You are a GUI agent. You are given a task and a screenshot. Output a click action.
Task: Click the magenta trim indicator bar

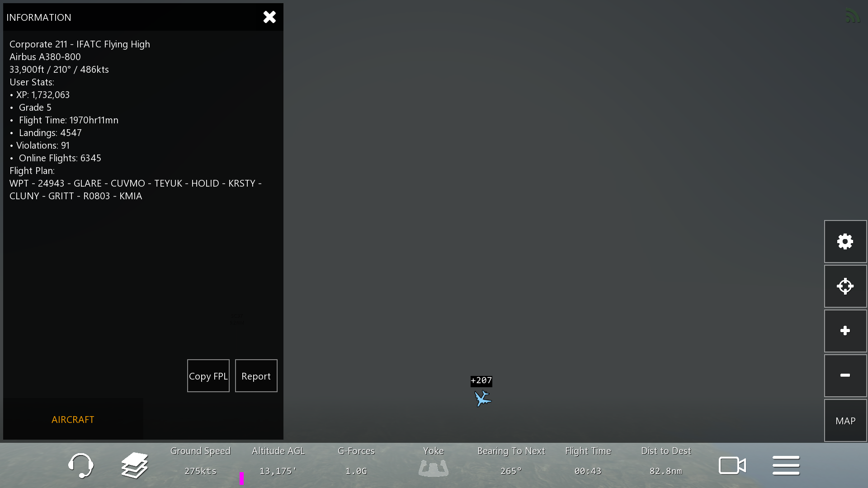point(242,478)
